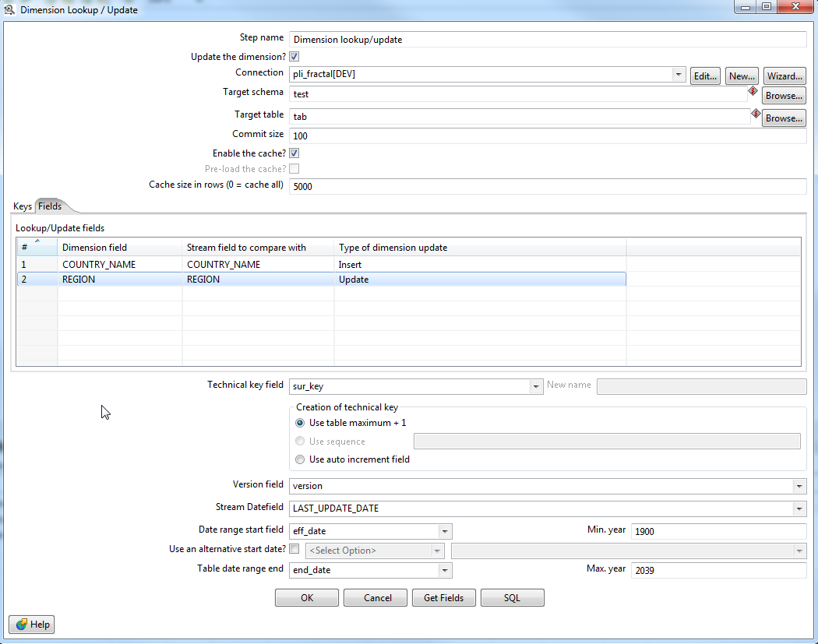Image resolution: width=818 pixels, height=644 pixels.
Task: Click the Min. year field showing 1900
Action: click(x=719, y=531)
